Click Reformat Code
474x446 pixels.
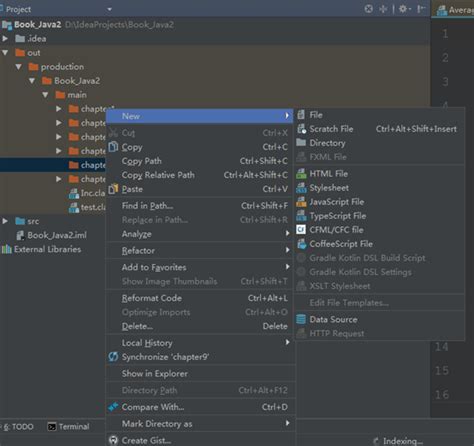tap(200, 298)
